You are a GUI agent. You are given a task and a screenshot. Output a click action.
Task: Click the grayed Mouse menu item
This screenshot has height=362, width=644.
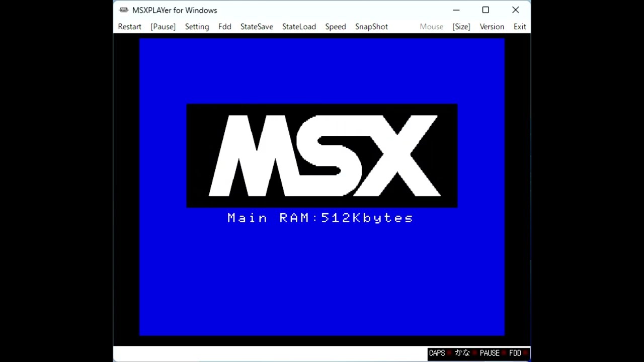coord(431,27)
